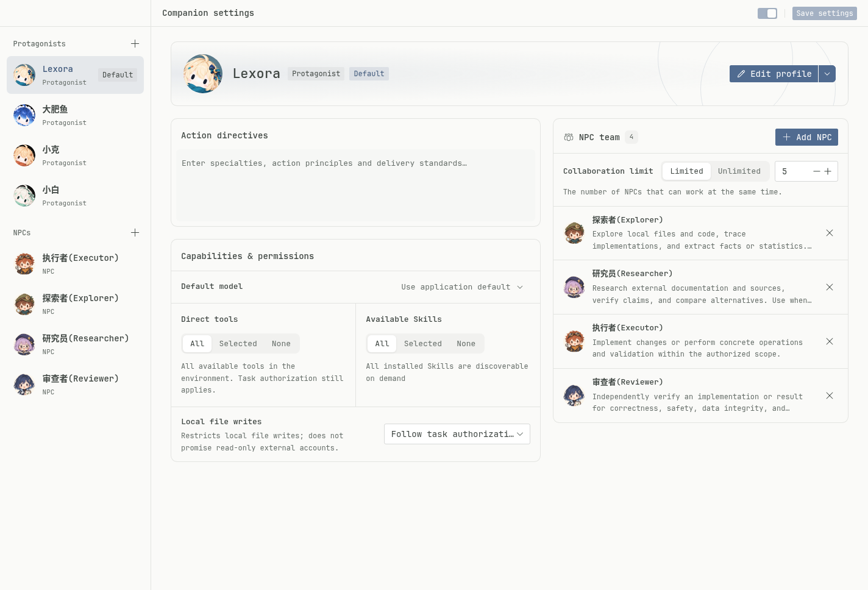
Task: Click the Save settings button
Action: tap(825, 13)
